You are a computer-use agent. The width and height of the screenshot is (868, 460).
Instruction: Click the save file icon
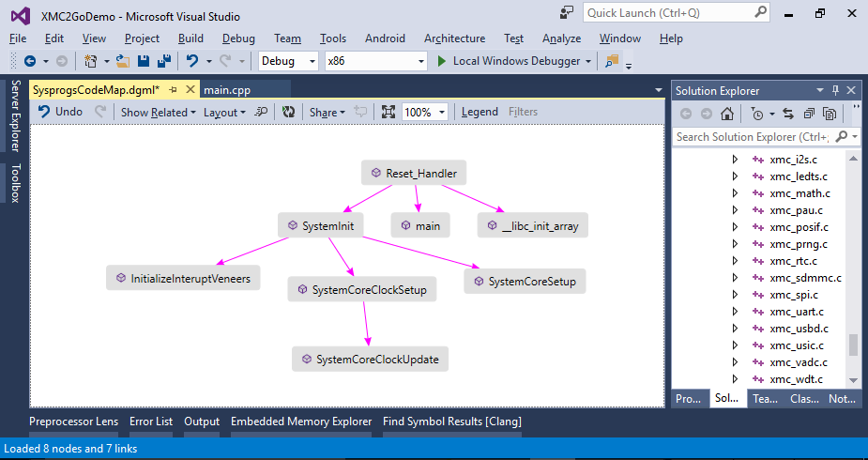click(x=144, y=61)
